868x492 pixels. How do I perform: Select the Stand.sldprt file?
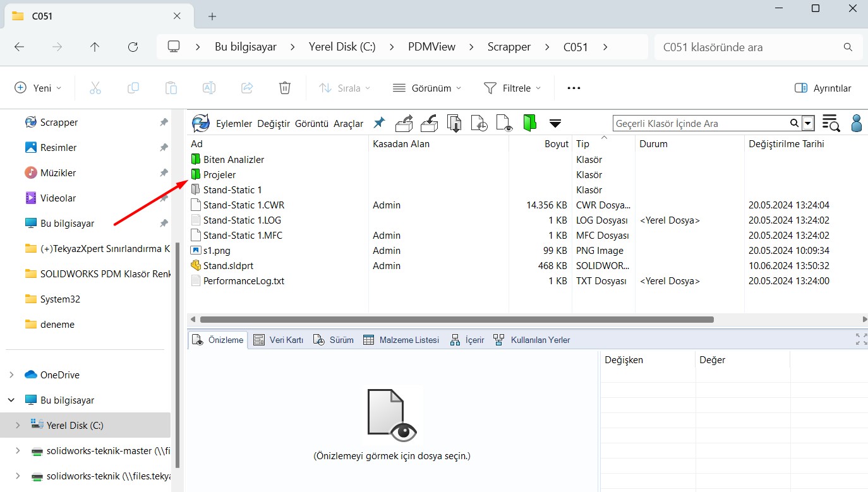(x=228, y=265)
